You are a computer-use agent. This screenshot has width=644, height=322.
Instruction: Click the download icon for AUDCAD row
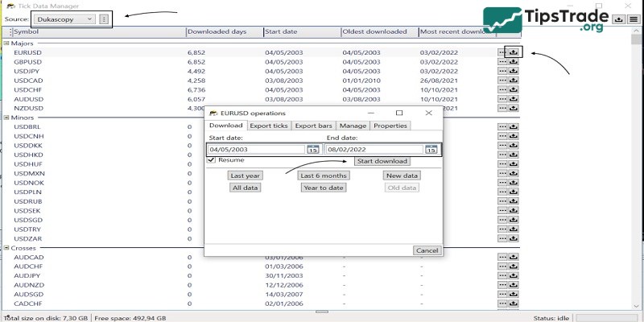click(514, 257)
